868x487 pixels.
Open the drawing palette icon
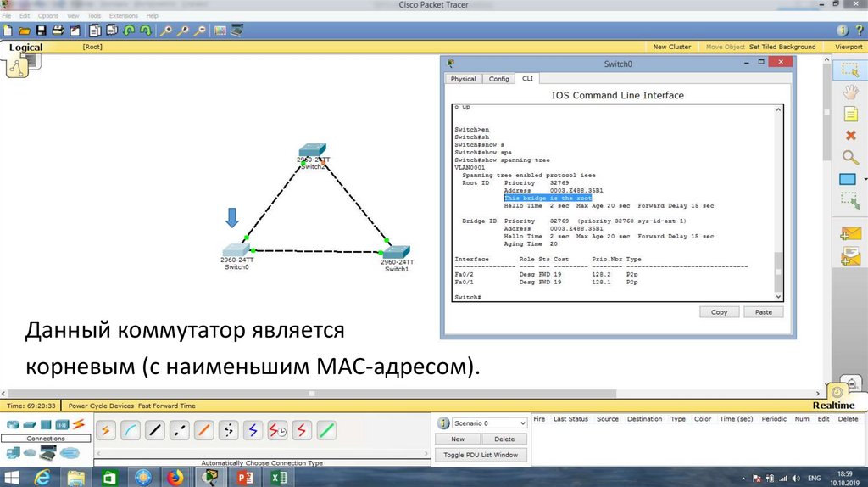[x=220, y=31]
